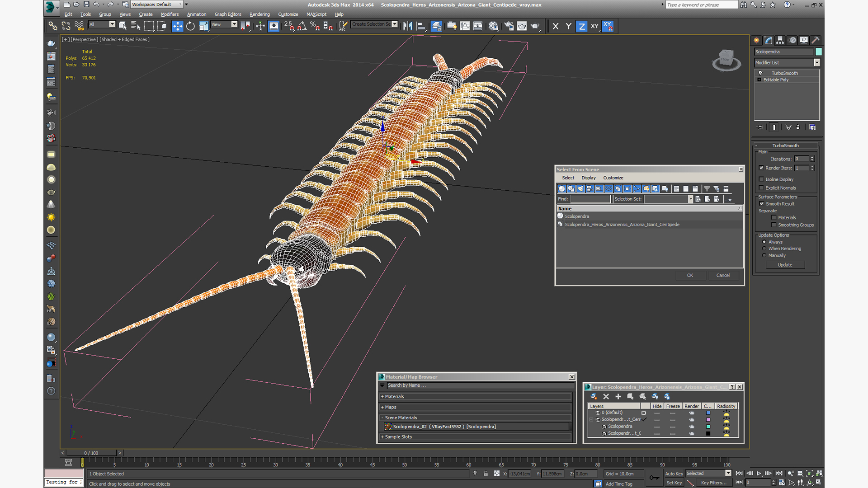Click the Select by Name toolbar icon
Screen dimensions: 868x488
pyautogui.click(x=135, y=26)
